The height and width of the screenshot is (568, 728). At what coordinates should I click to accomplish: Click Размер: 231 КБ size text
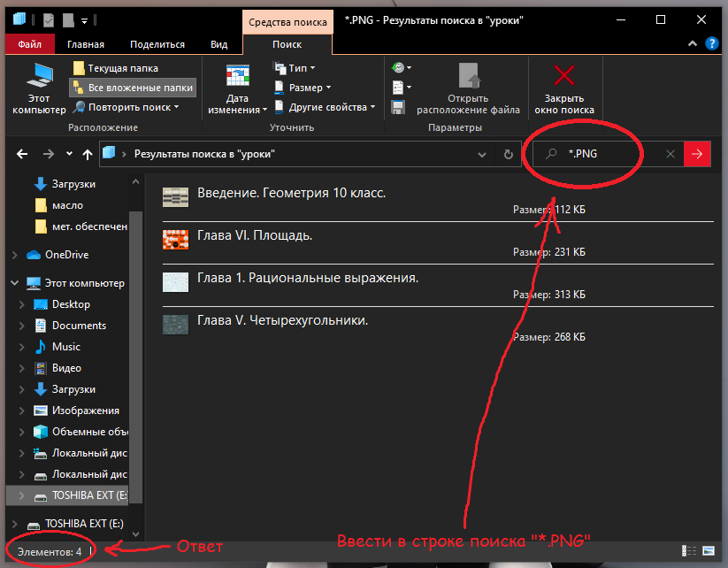(548, 252)
